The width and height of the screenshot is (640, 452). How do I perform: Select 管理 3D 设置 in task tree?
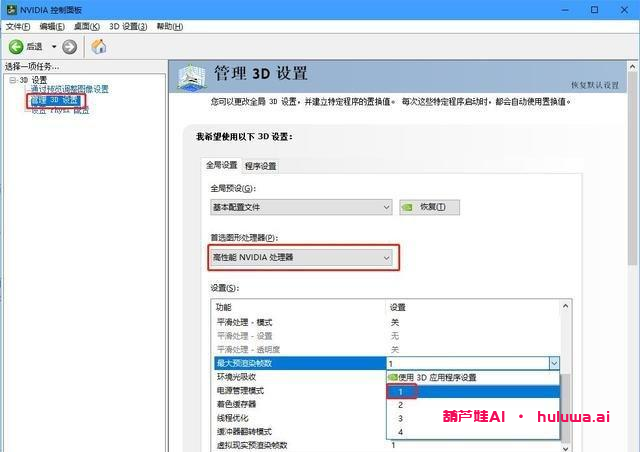(x=54, y=100)
